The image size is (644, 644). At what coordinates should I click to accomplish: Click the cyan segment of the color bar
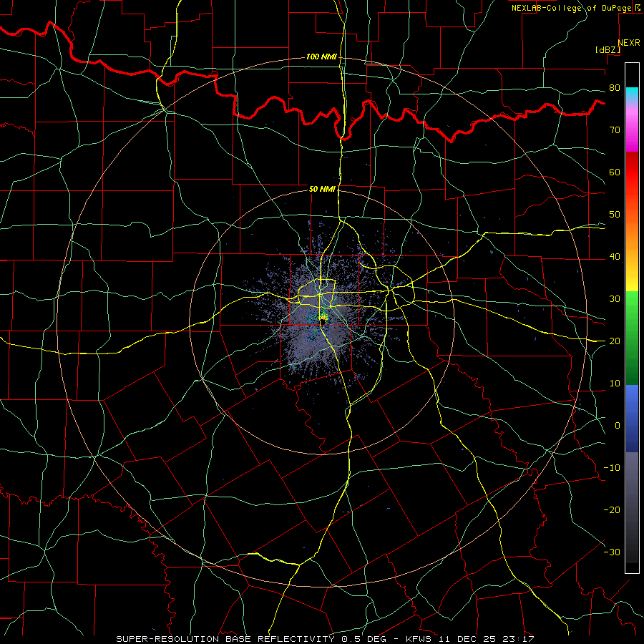pos(632,94)
